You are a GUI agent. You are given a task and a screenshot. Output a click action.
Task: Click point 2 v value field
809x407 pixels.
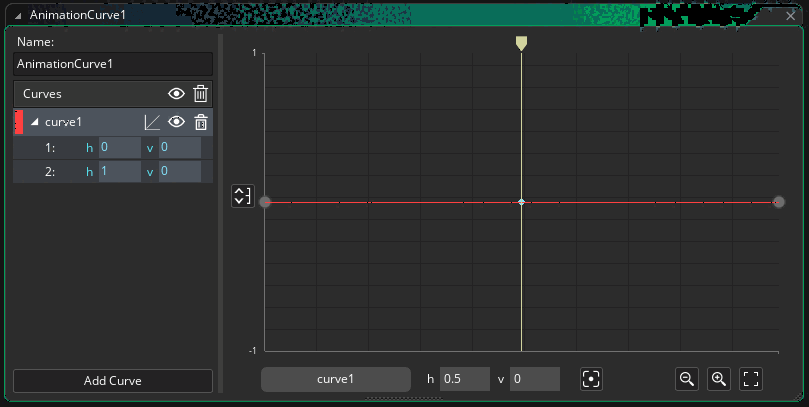[179, 172]
